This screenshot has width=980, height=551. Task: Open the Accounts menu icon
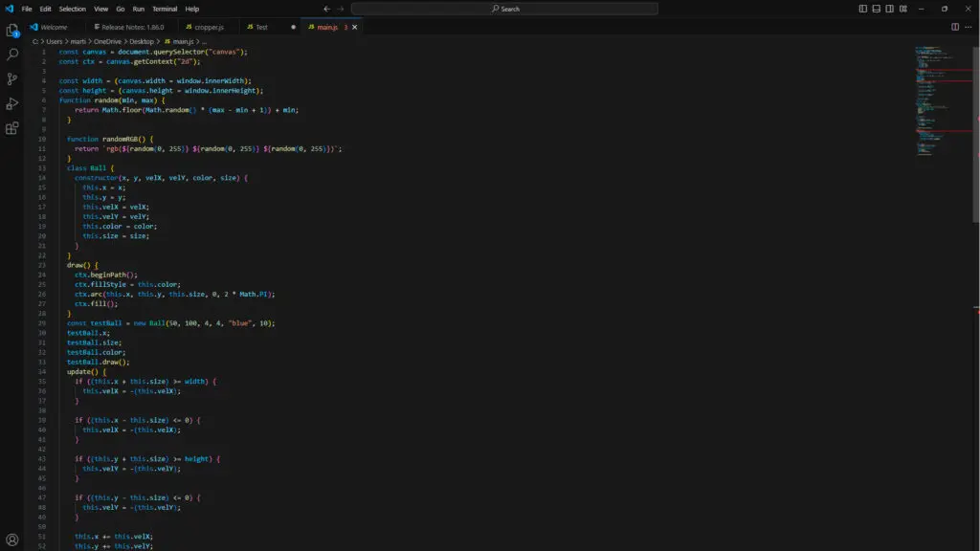click(x=11, y=540)
